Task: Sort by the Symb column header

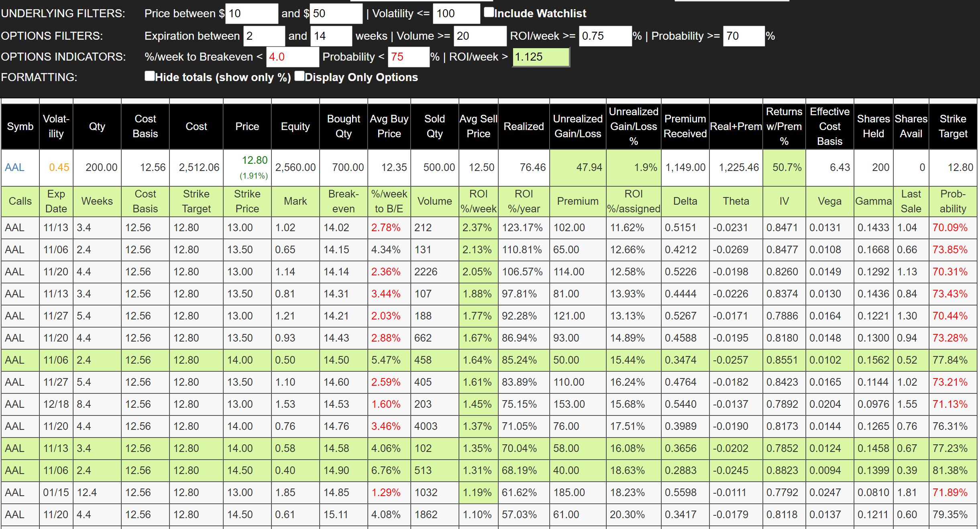Action: [x=20, y=126]
